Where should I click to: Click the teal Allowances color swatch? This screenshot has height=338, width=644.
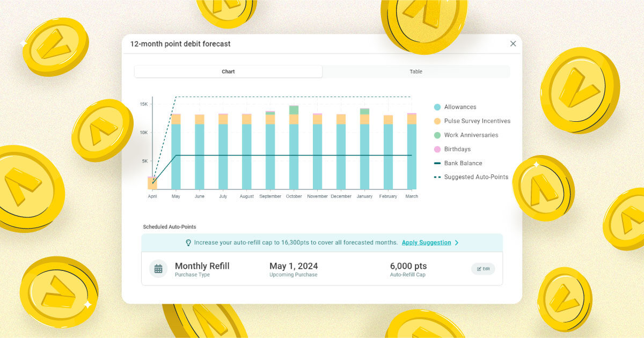[x=437, y=107]
